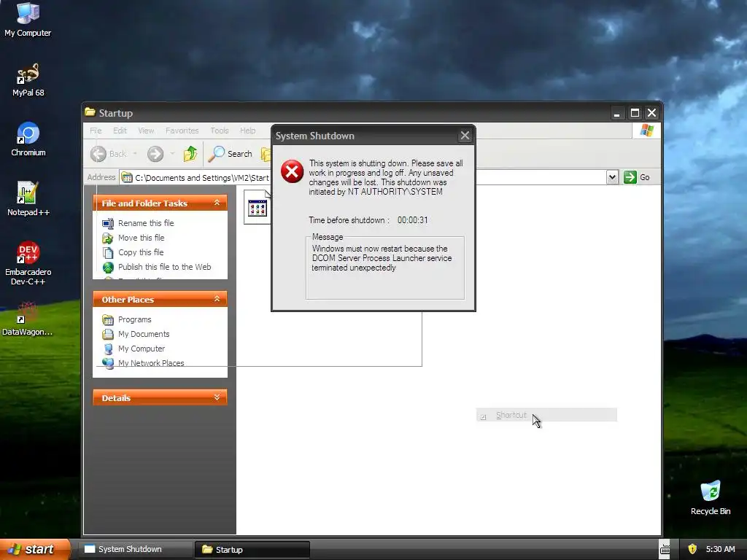The width and height of the screenshot is (747, 560).
Task: Close the System Shutdown dialog
Action: click(x=465, y=136)
